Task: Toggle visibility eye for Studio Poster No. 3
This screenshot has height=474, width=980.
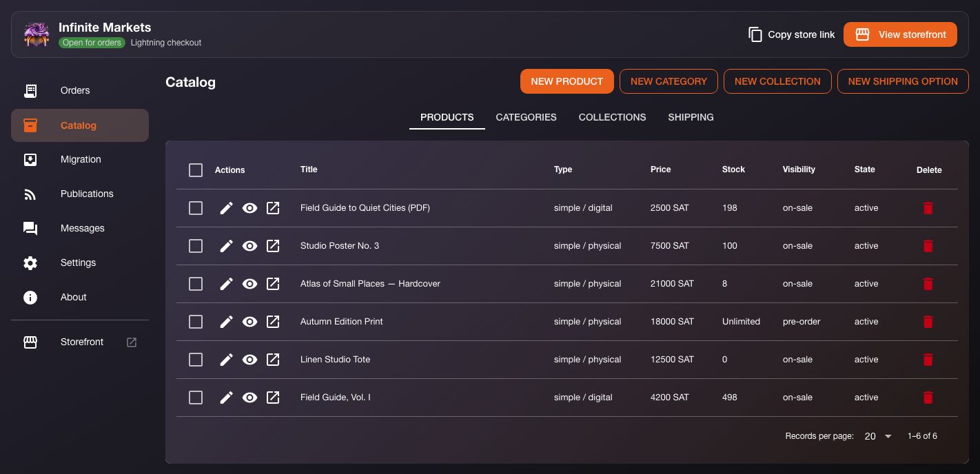Action: tap(249, 246)
